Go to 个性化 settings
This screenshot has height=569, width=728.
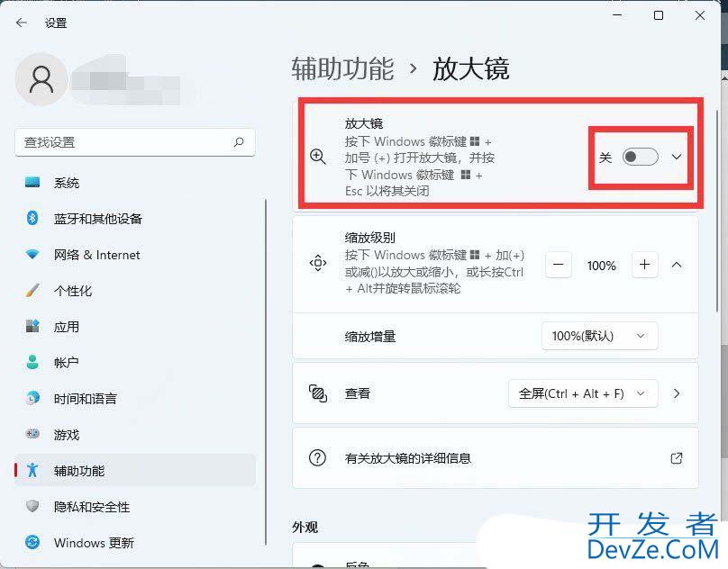135,291
